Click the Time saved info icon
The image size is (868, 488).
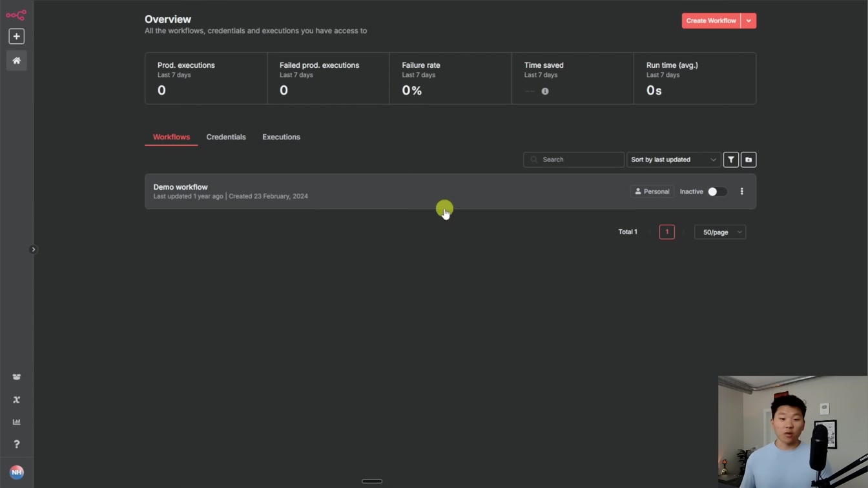(545, 92)
